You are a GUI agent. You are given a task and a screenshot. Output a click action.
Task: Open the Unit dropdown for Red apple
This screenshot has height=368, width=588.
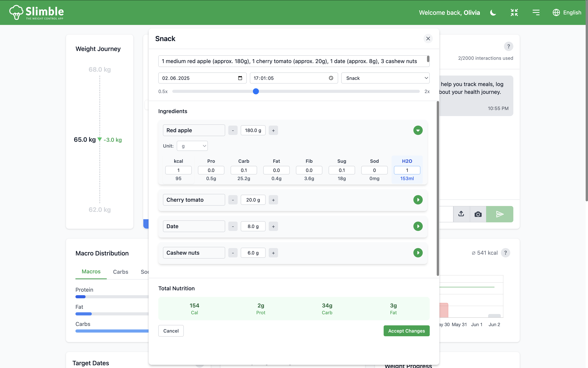pos(192,146)
